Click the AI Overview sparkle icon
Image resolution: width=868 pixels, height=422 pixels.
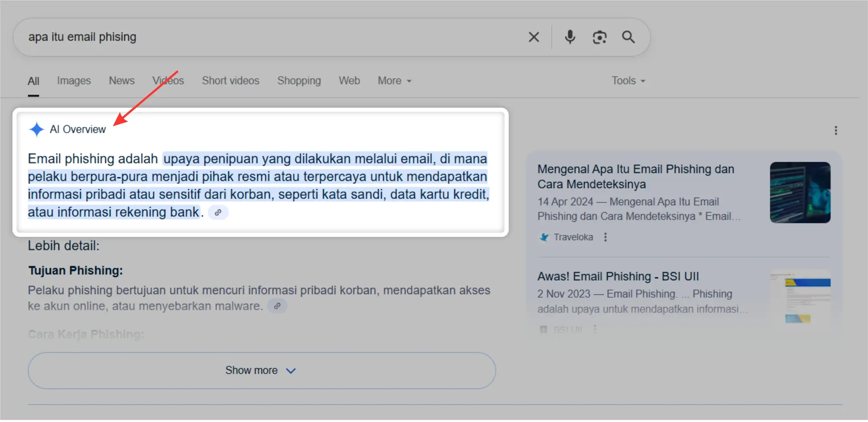click(37, 130)
